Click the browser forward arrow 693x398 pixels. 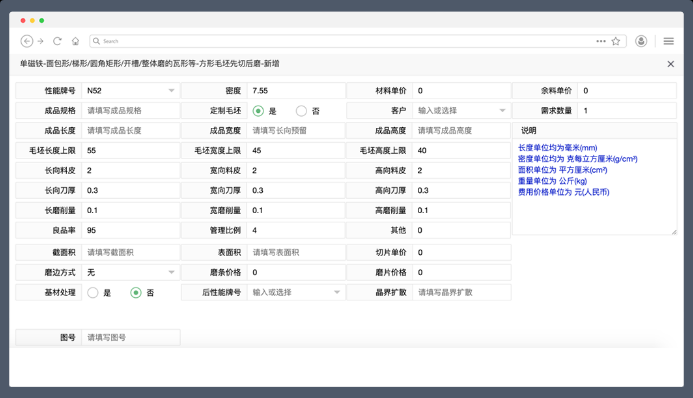pyautogui.click(x=41, y=41)
